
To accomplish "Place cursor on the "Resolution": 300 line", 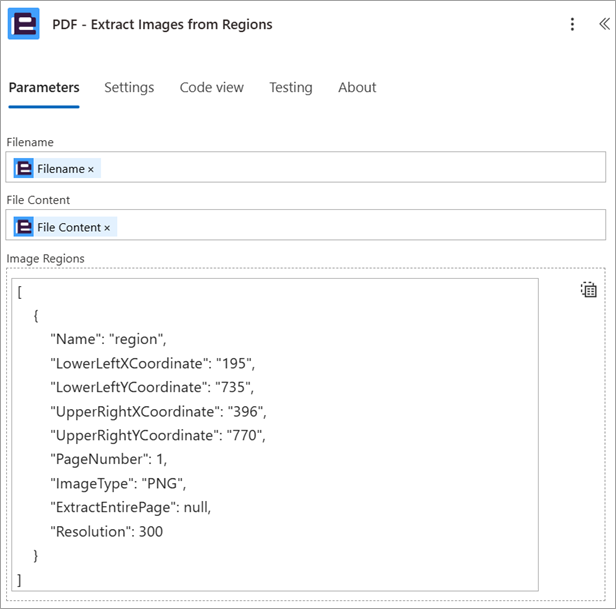I will [x=106, y=532].
